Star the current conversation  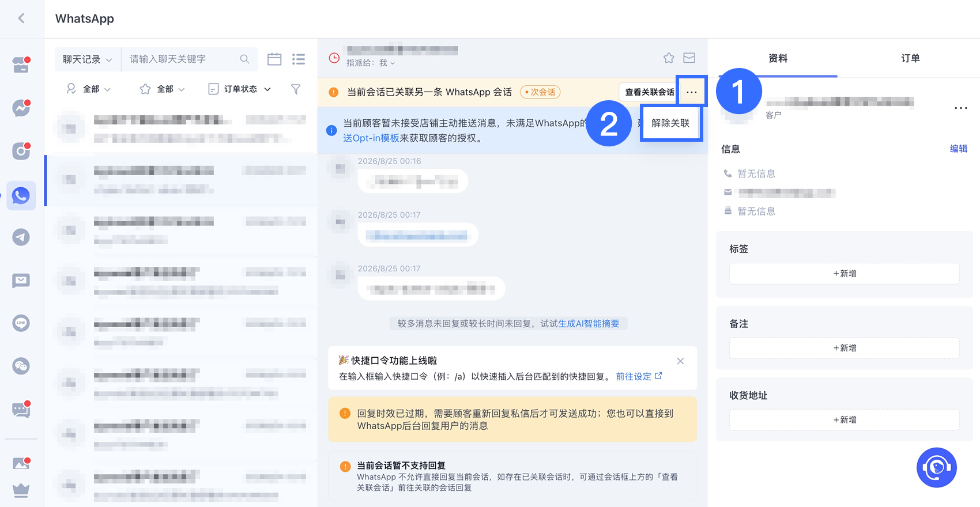pyautogui.click(x=669, y=58)
